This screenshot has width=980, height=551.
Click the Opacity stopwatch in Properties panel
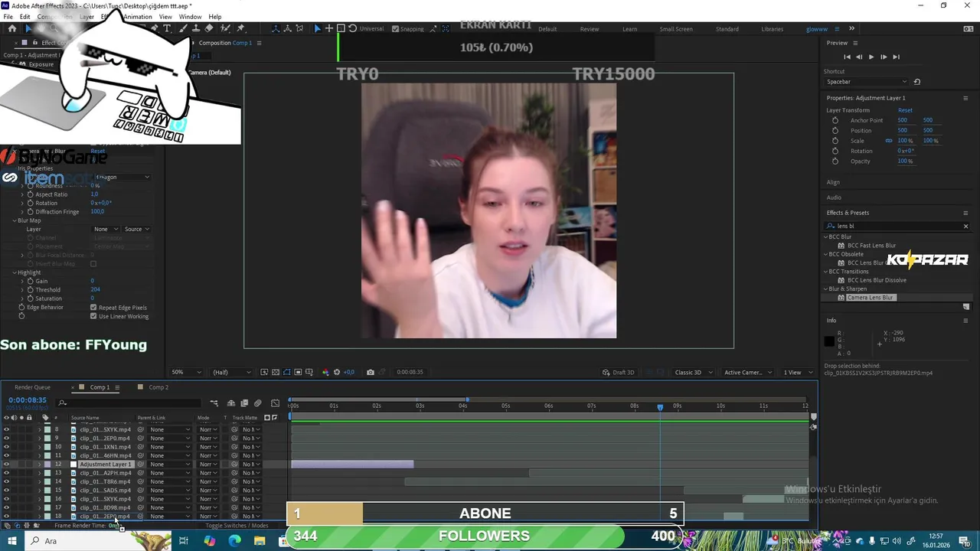[x=835, y=161]
